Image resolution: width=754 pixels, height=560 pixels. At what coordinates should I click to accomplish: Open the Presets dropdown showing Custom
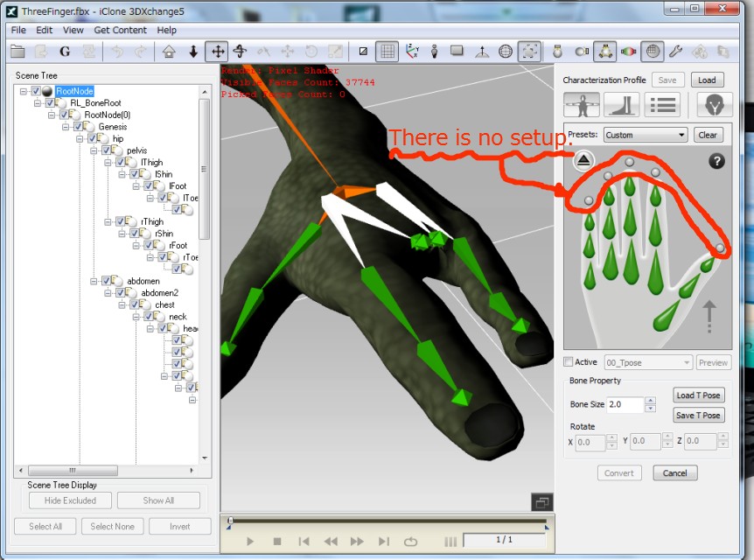pyautogui.click(x=646, y=135)
